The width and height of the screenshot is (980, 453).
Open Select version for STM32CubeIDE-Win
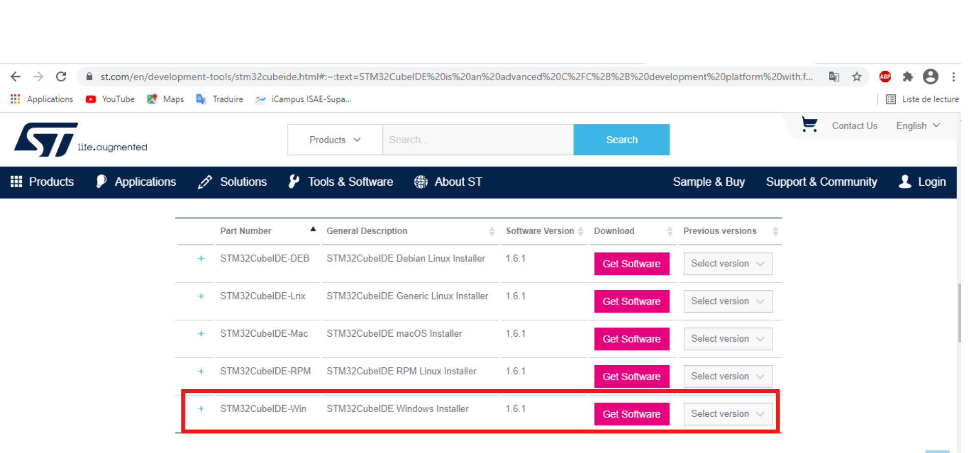point(728,414)
